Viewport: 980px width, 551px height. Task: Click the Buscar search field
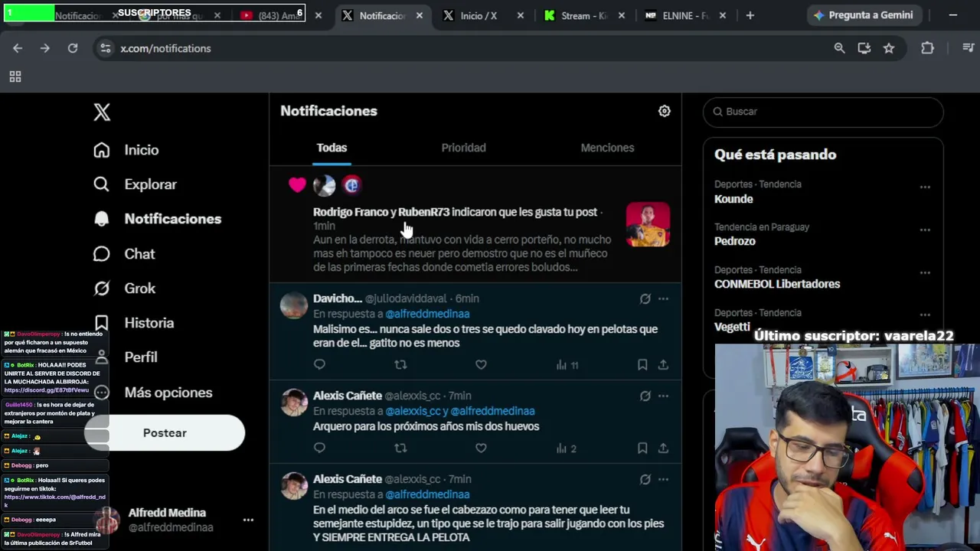point(823,112)
